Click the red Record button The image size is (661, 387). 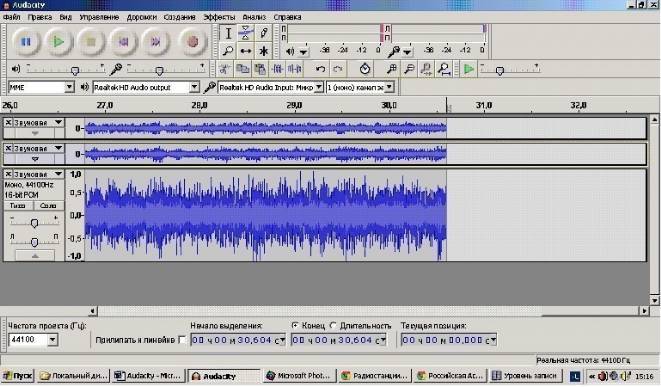(x=193, y=42)
